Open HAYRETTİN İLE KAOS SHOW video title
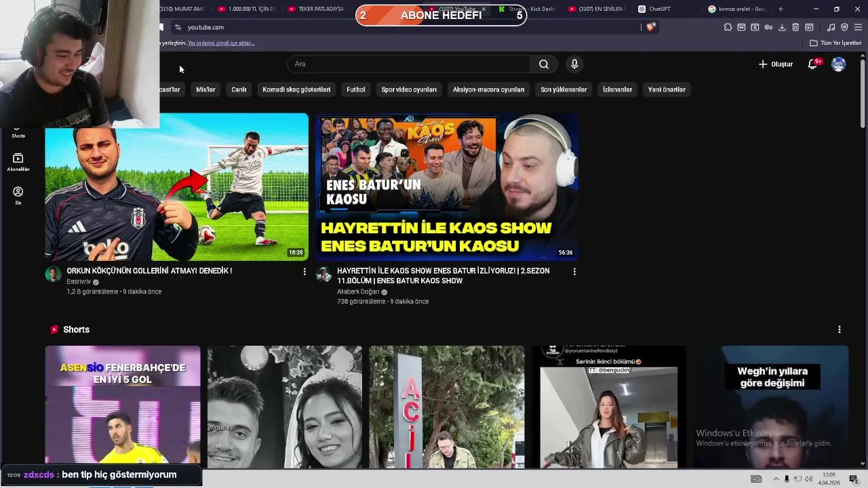 [443, 276]
